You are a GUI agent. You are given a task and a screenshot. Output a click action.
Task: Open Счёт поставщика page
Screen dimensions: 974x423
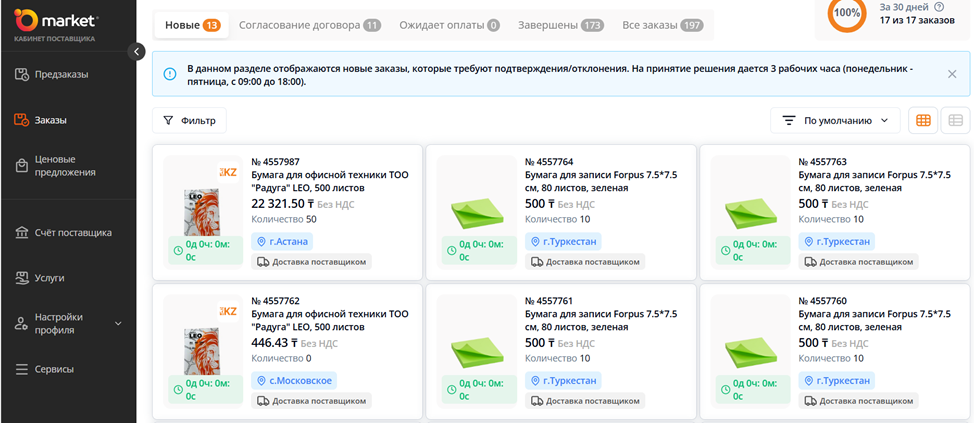tap(72, 233)
